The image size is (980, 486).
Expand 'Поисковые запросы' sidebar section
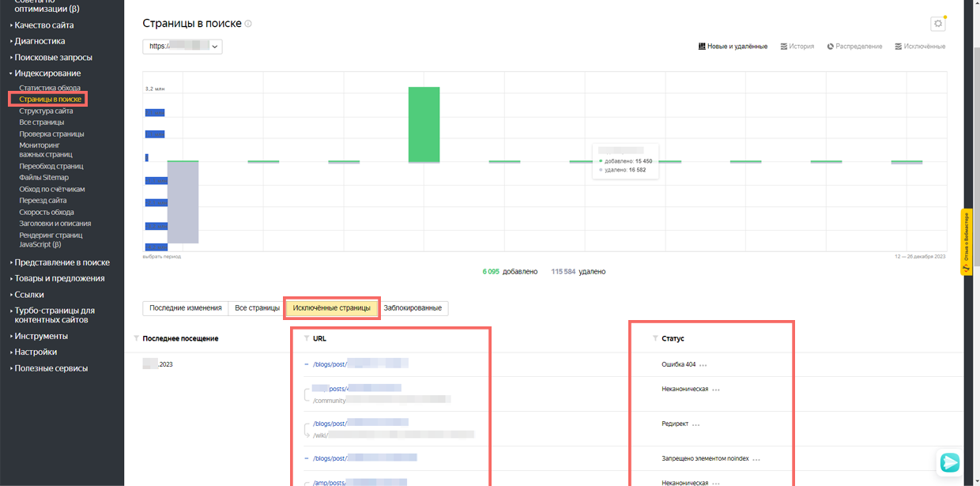point(51,58)
